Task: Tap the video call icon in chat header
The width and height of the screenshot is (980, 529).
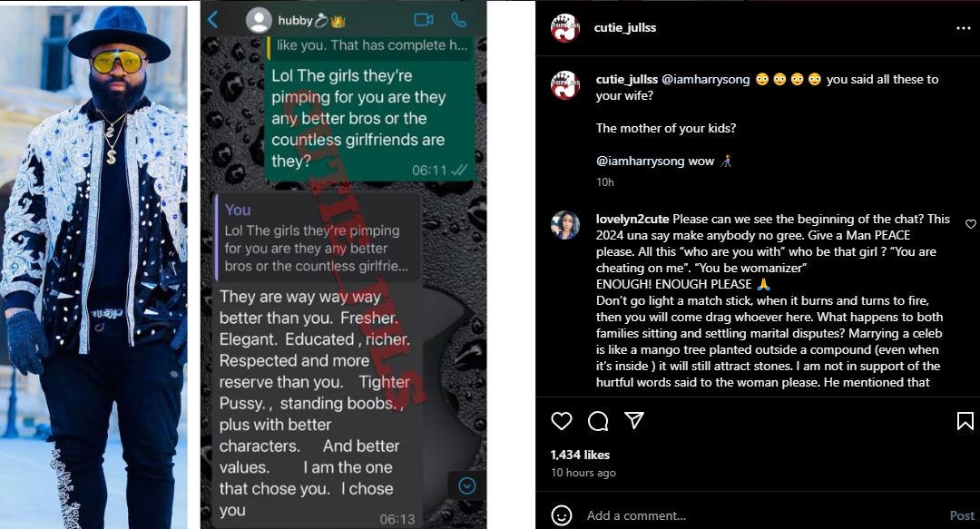Action: pos(424,20)
